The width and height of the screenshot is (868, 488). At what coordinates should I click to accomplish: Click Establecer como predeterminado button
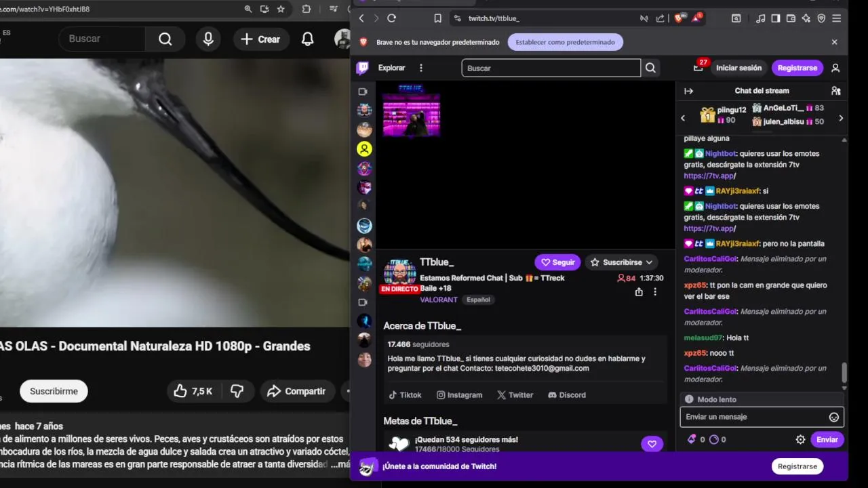565,42
